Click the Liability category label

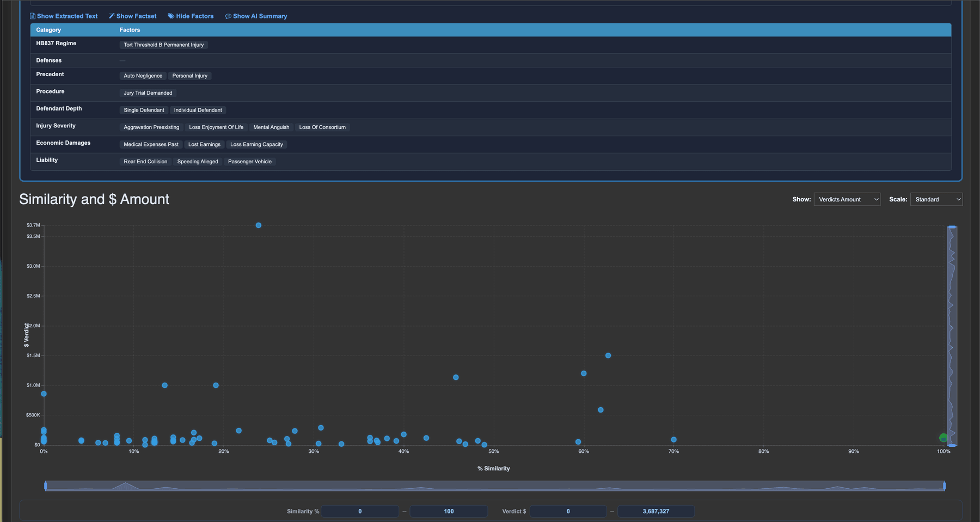(x=47, y=160)
